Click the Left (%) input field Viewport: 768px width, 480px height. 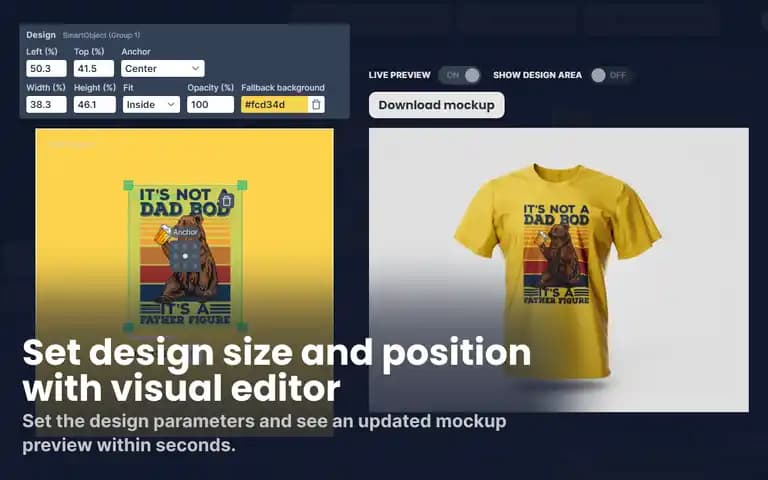click(47, 69)
